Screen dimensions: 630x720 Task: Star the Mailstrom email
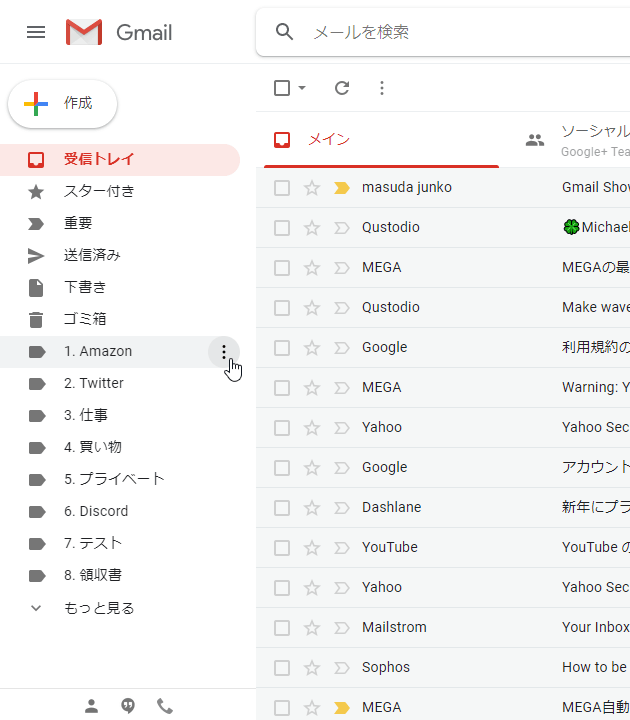[312, 628]
